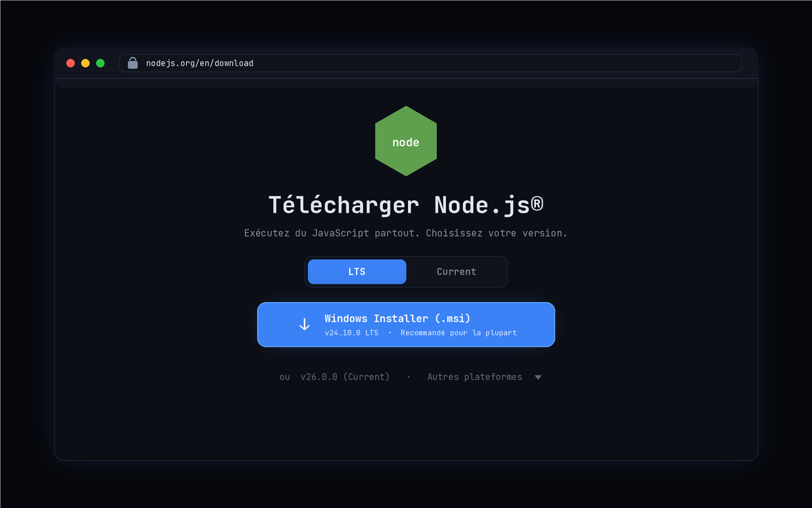This screenshot has height=508, width=812.
Task: Open the Autres plateformes link
Action: point(474,377)
